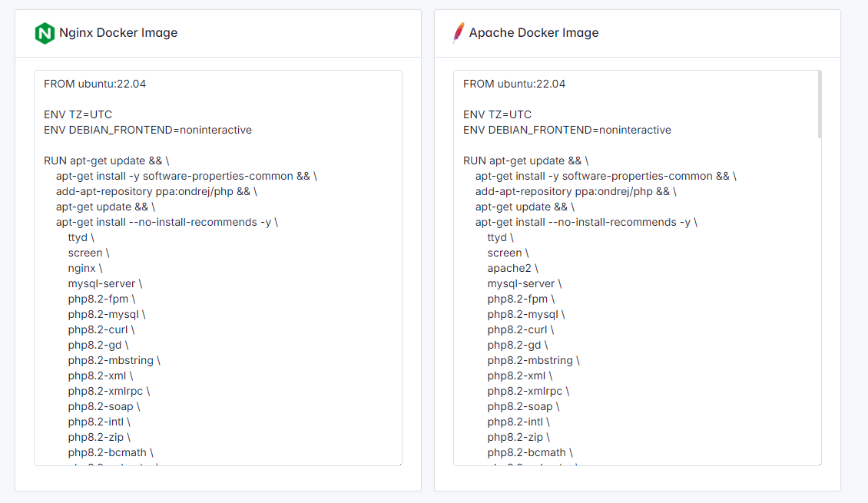Click php8.2-zip in the Nginx Dockerfile
Viewport: 868px width, 503px height.
pyautogui.click(x=100, y=437)
